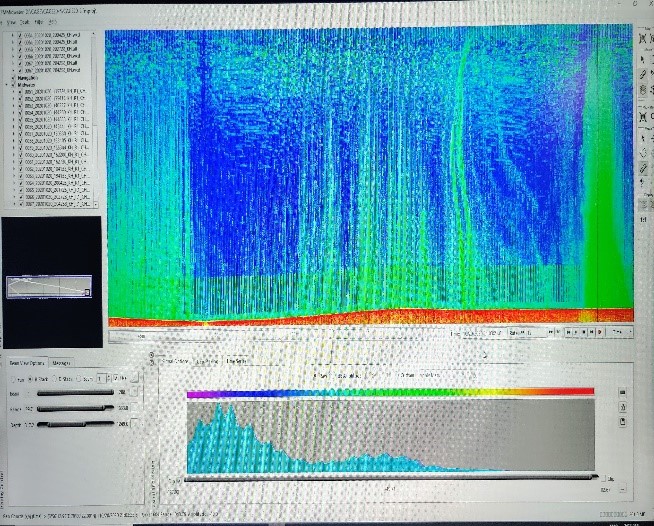Image resolution: width=654 pixels, height=526 pixels.
Task: Open the View menu
Action: pos(12,19)
